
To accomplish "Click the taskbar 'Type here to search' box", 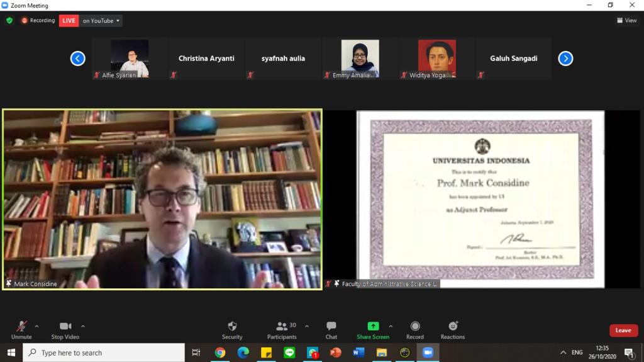I will 104,353.
